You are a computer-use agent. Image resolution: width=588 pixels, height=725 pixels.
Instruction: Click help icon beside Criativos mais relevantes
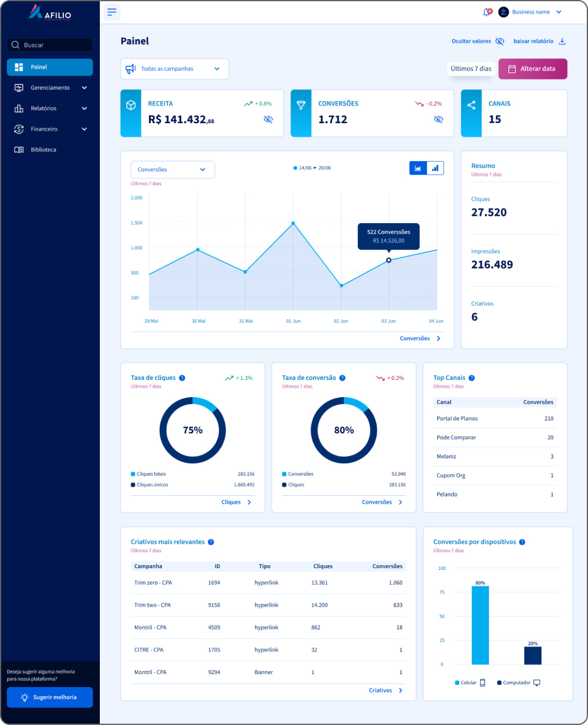pos(211,542)
